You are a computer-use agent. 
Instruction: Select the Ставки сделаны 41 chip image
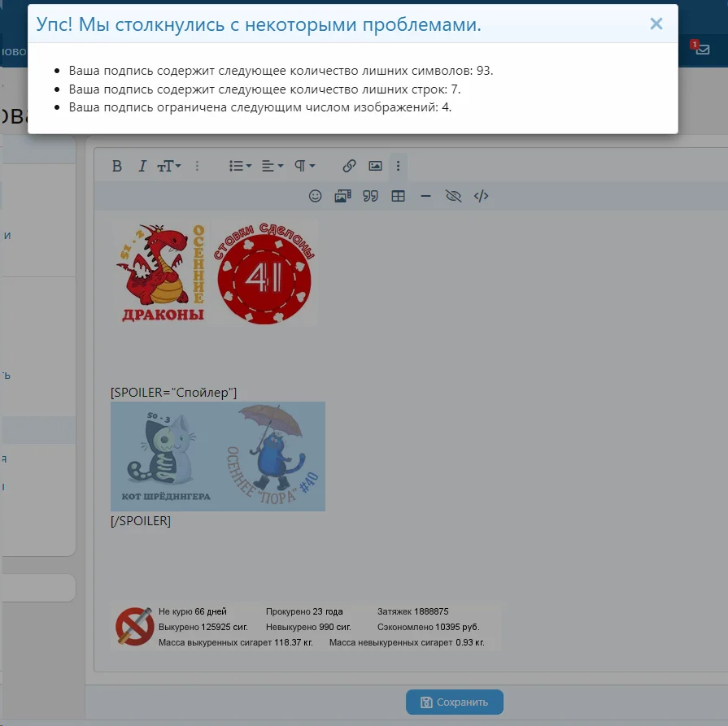[264, 273]
